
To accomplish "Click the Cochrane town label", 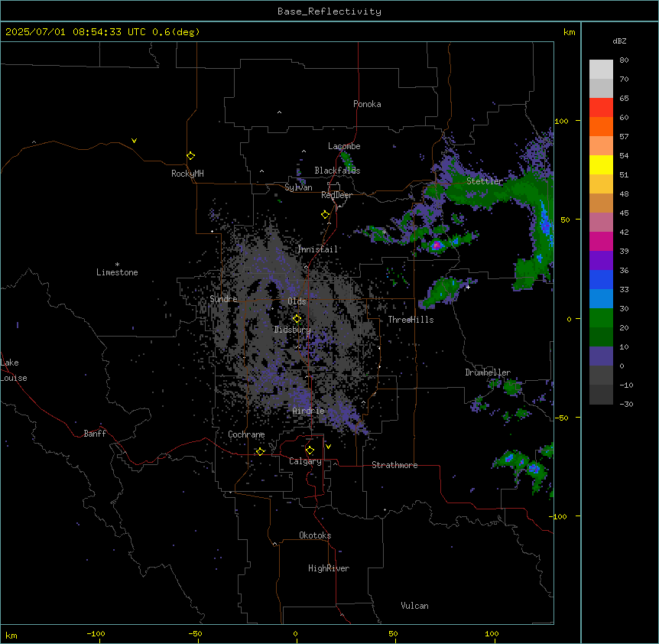I will (x=246, y=434).
